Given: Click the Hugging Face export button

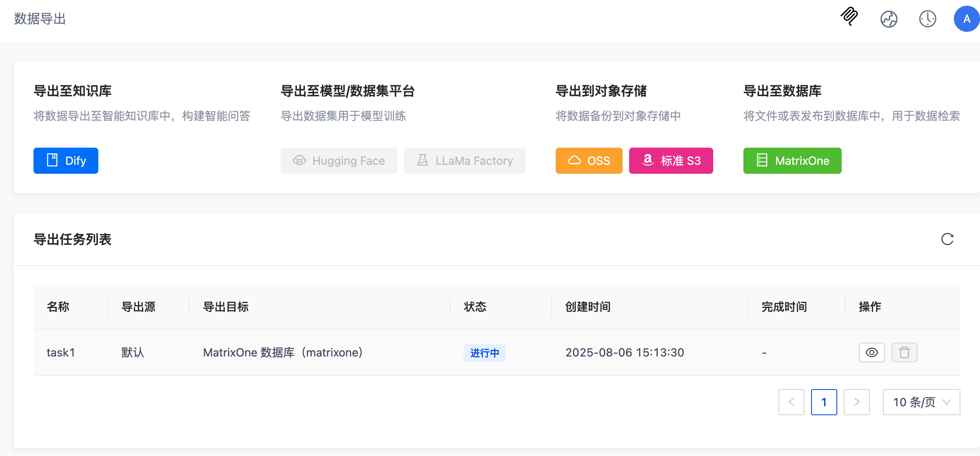Looking at the screenshot, I should tap(339, 161).
